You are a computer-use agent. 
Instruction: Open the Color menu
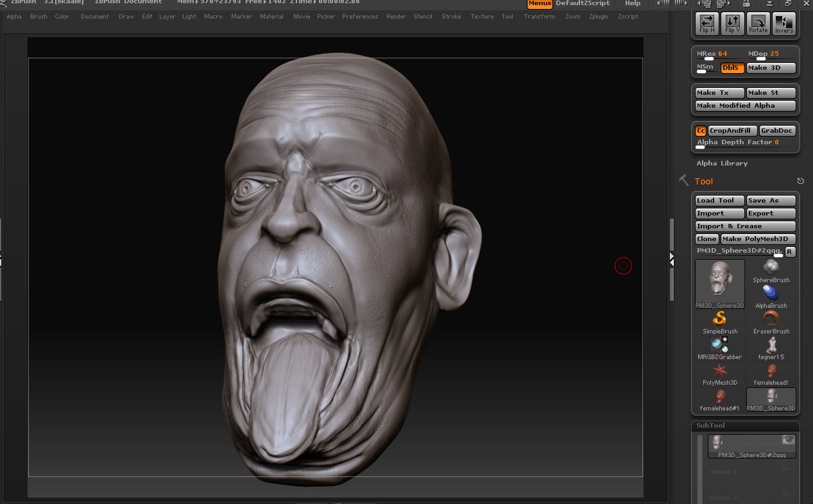click(x=62, y=17)
